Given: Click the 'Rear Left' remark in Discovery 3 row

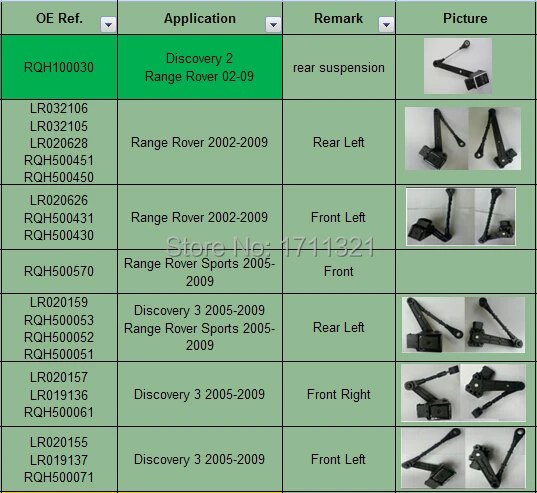Looking at the screenshot, I should (339, 327).
